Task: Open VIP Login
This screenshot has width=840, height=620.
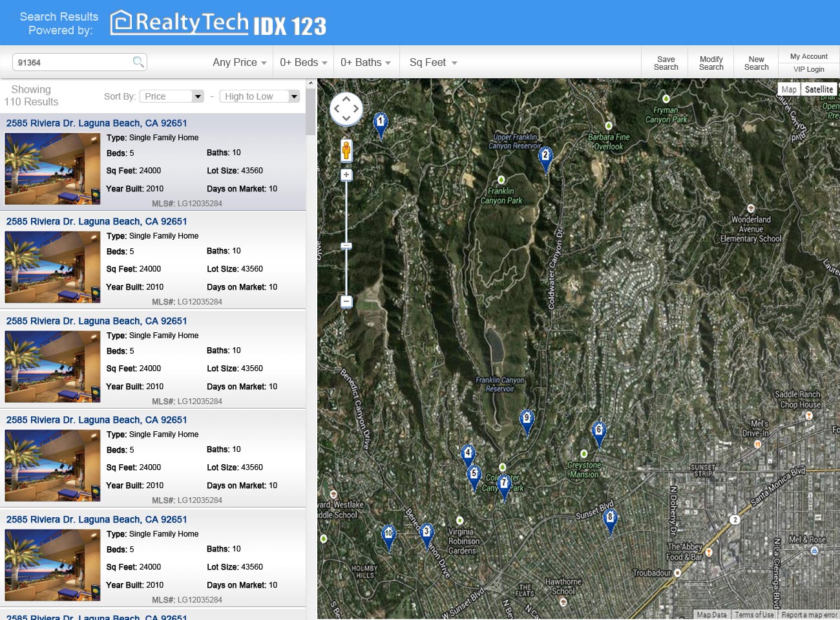Action: [x=809, y=69]
